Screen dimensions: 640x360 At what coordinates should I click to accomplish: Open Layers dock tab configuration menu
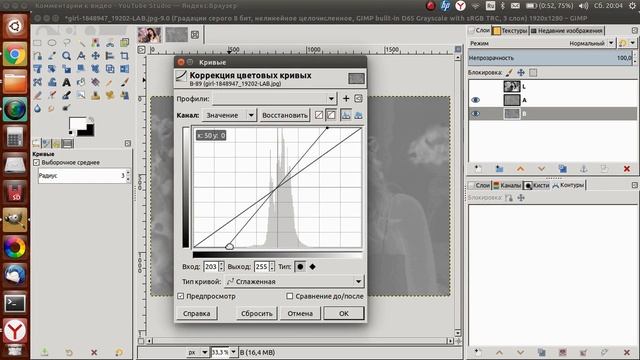[x=635, y=31]
